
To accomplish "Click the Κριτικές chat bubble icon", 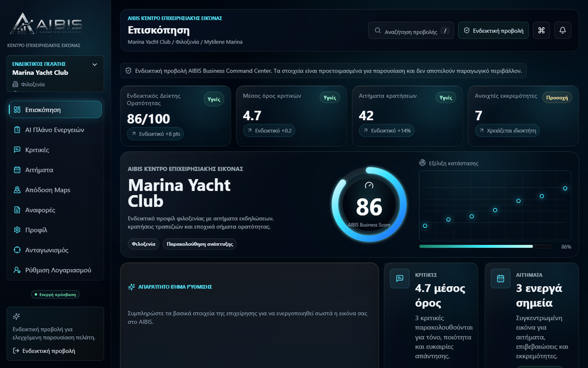I will [x=17, y=150].
